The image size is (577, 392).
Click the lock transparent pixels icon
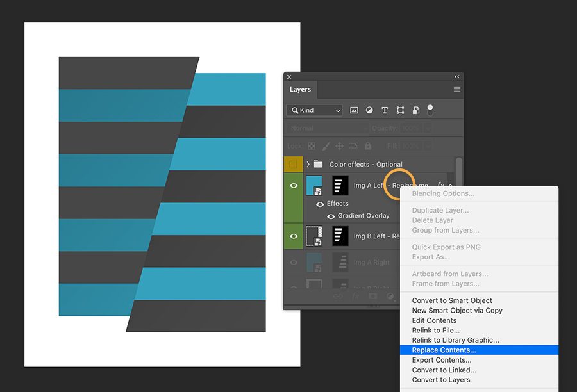click(x=312, y=146)
